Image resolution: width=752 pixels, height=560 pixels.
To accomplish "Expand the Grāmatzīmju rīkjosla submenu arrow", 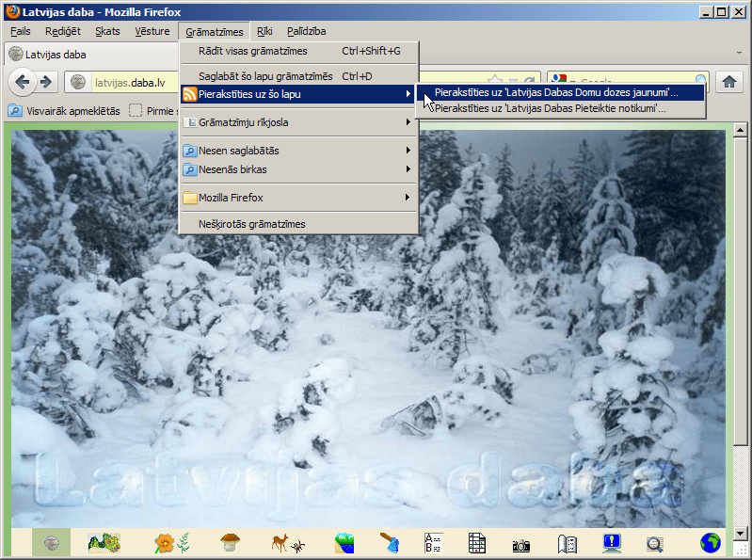I will (408, 122).
